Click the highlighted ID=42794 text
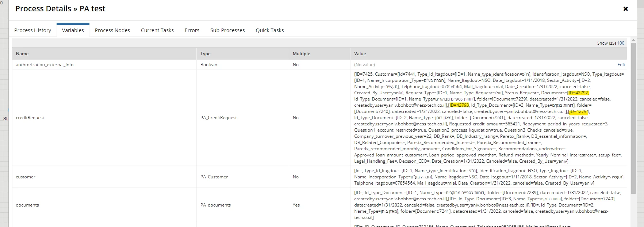This screenshot has width=644, height=227. point(579,111)
